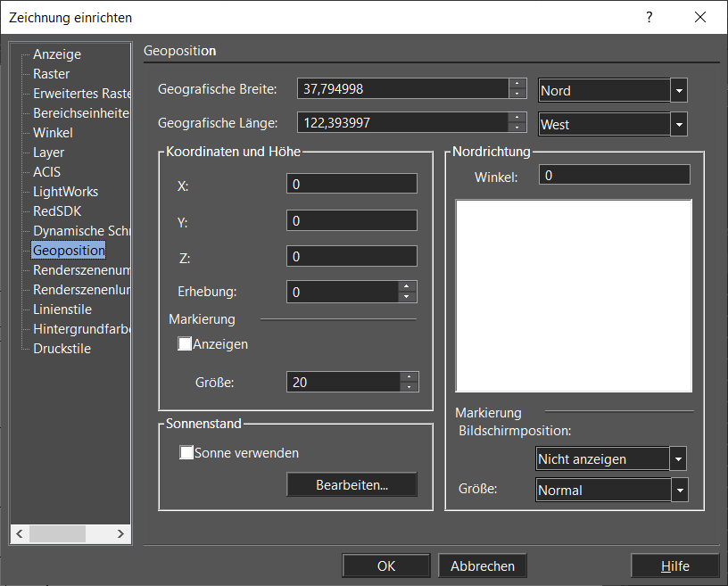
Task: Decrease the Geografische Länge value with down arrow
Action: coord(517,128)
